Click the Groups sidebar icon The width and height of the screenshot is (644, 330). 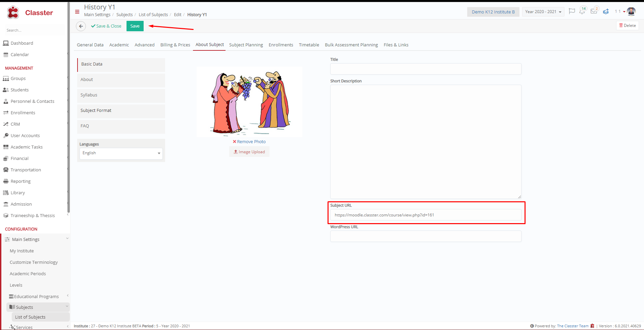pyautogui.click(x=6, y=78)
